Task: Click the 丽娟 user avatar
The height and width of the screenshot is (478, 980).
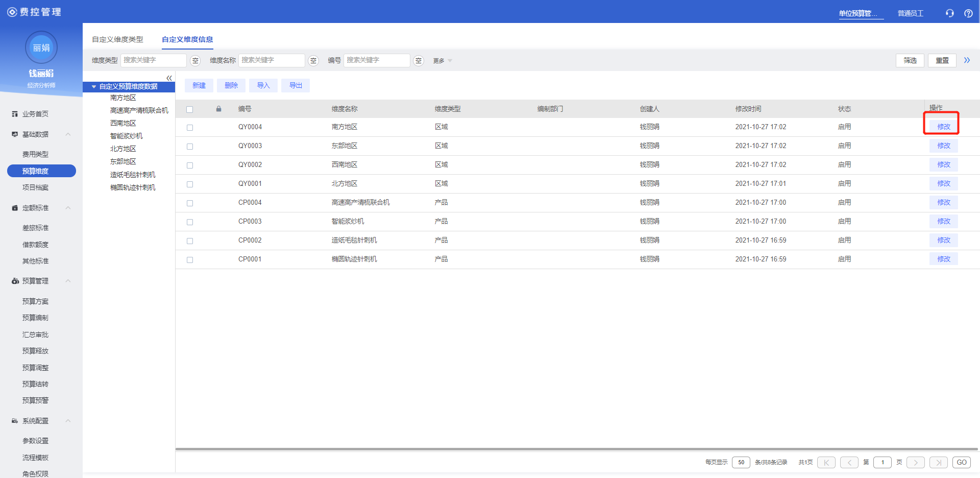Action: 41,47
